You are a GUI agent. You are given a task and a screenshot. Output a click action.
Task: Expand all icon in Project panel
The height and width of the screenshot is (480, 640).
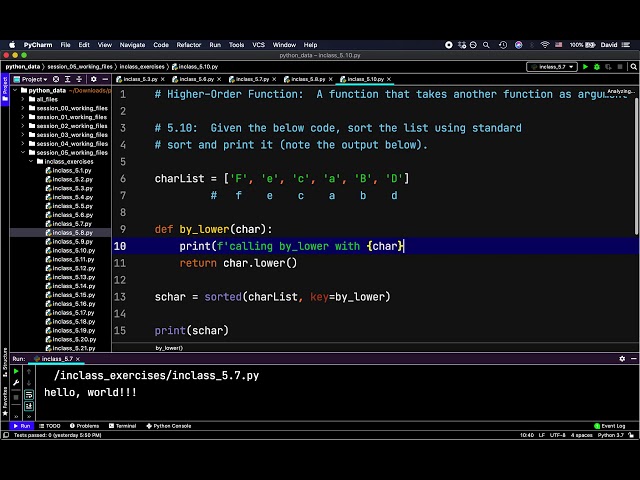point(67,79)
